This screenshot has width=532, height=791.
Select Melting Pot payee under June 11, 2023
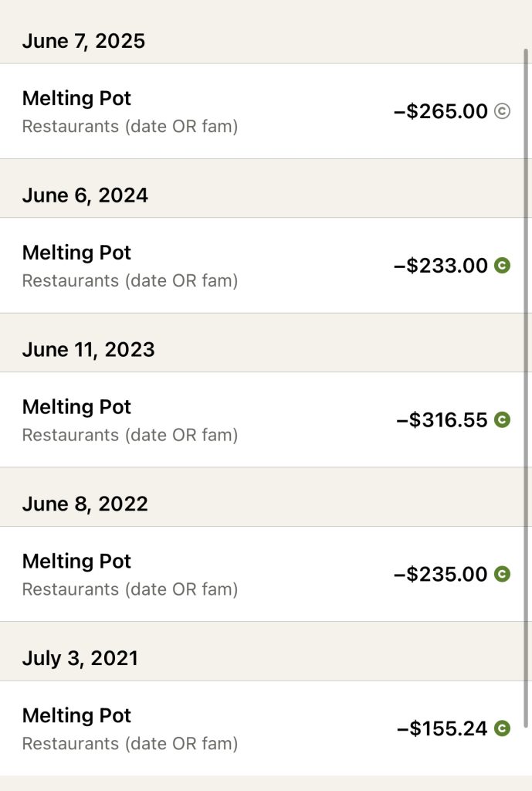76,407
